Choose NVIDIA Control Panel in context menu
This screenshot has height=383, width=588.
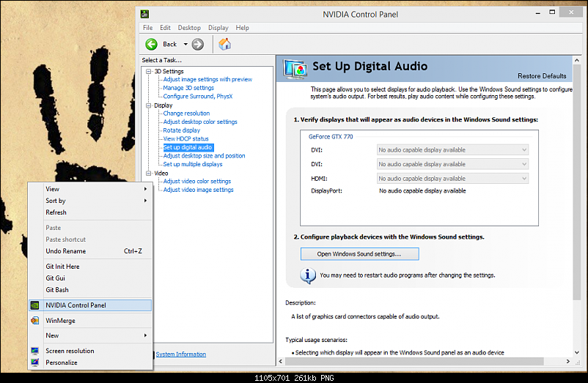pyautogui.click(x=90, y=305)
